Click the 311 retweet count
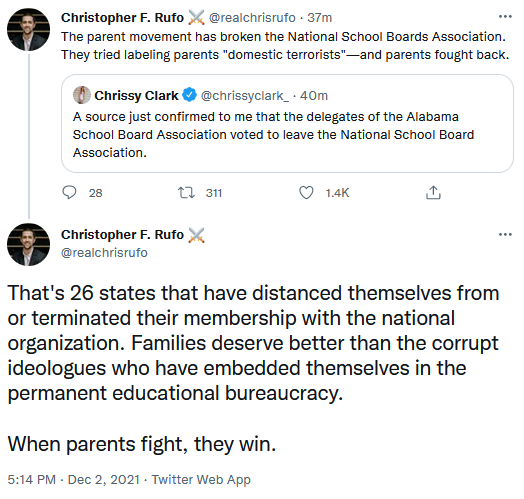 coord(214,193)
